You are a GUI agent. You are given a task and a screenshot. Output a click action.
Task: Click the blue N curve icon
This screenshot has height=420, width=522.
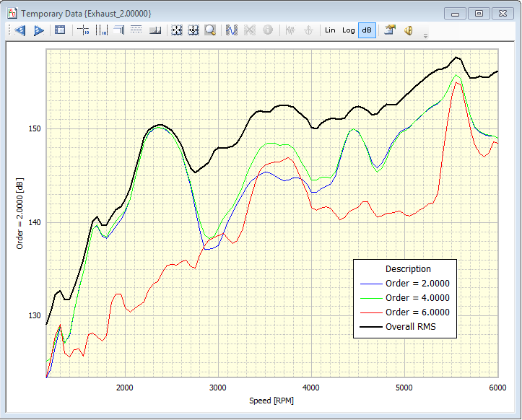click(x=232, y=30)
